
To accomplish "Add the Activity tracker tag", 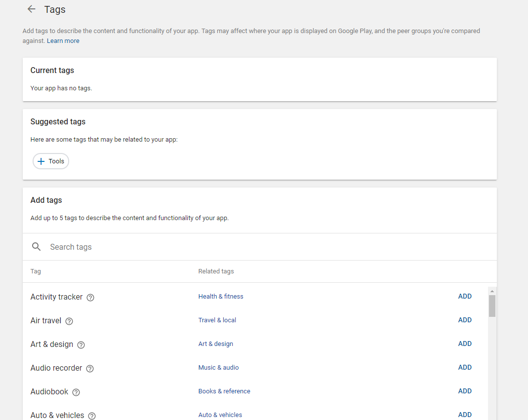I will point(464,296).
